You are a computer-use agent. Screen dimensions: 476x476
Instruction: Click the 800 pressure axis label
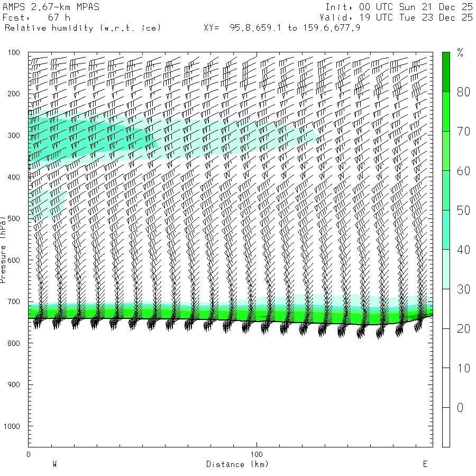(14, 343)
